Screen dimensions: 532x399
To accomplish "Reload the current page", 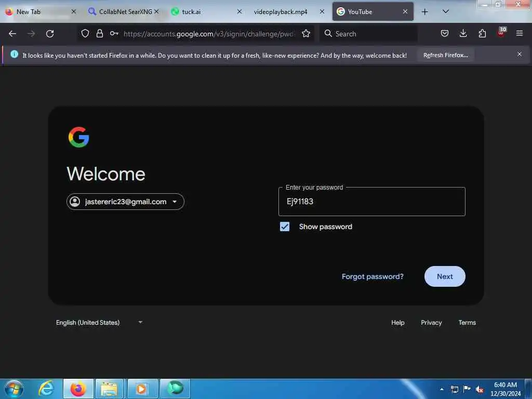I will point(50,34).
